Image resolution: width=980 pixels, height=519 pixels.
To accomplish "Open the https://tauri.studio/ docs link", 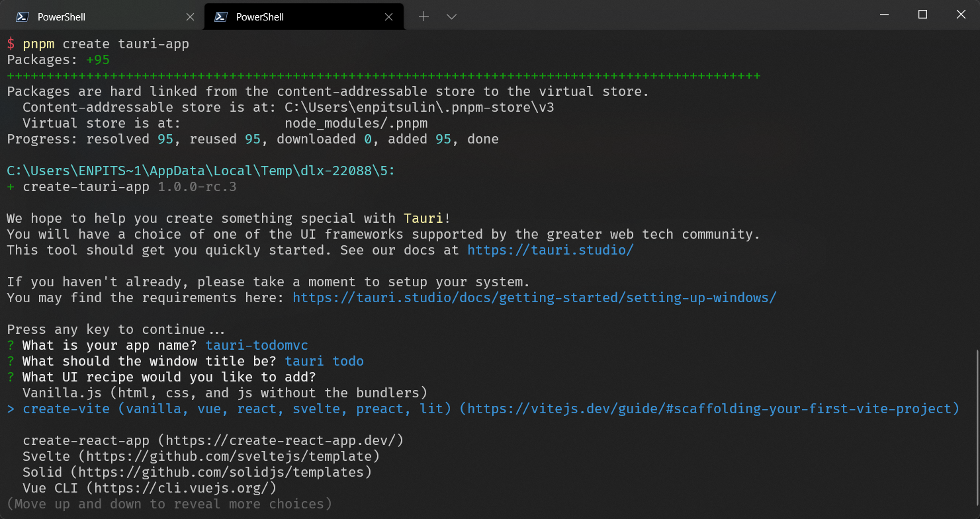I will [x=551, y=250].
